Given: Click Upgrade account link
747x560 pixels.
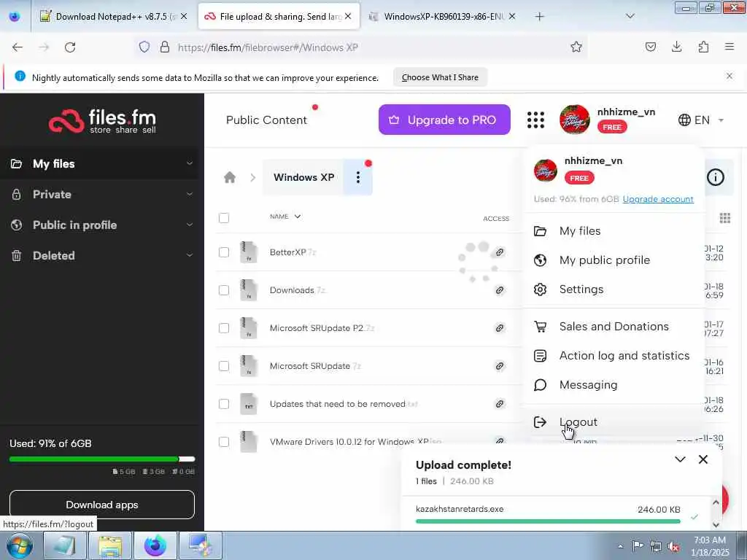Looking at the screenshot, I should point(657,199).
